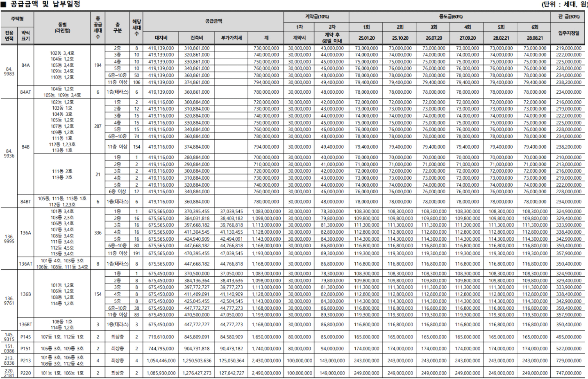Select the '잔 금(30%)' header cell
The width and height of the screenshot is (588, 379).
click(x=569, y=17)
